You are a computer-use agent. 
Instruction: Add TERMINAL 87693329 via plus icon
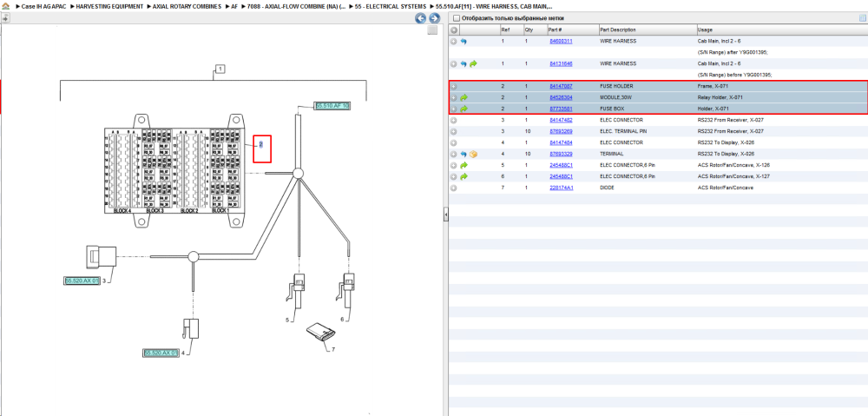[454, 154]
